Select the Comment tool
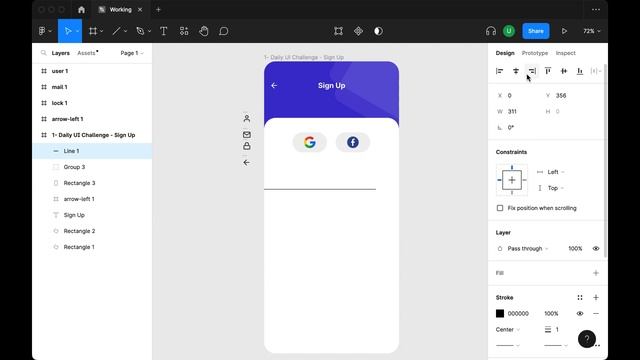 (224, 31)
